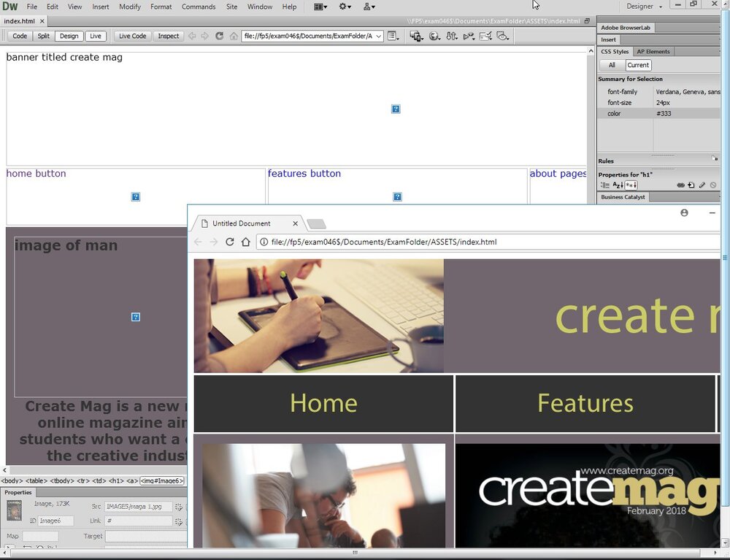Open the Preview in Browser globe icon
730x560 pixels.
[x=434, y=36]
